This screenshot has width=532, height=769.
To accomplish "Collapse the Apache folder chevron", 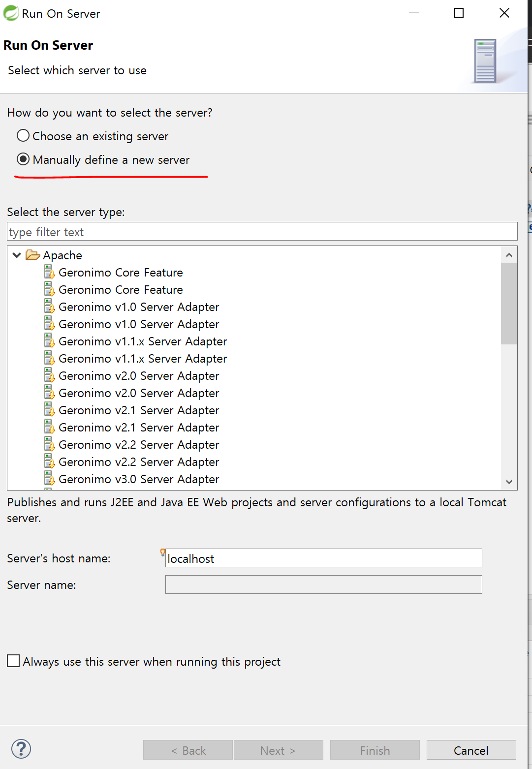I will point(17,255).
